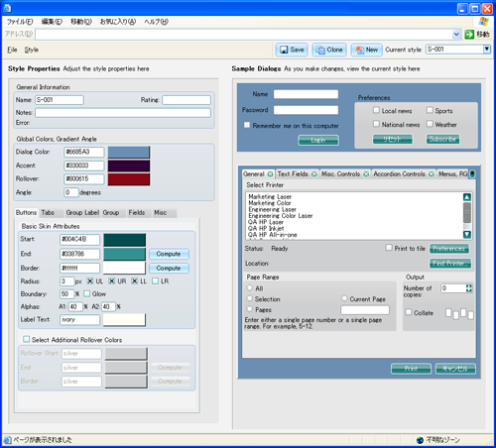Close the Text Fields tab x icon
496x448 pixels.
point(314,174)
